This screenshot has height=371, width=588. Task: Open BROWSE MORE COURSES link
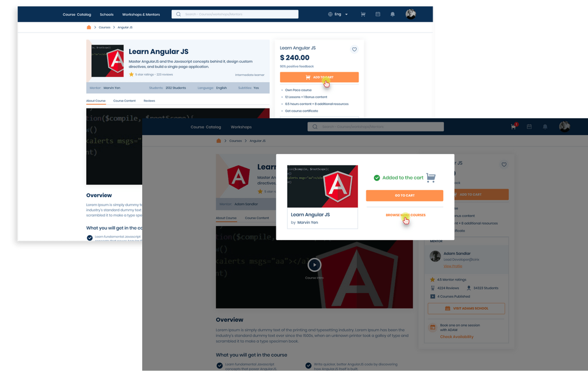click(x=405, y=215)
